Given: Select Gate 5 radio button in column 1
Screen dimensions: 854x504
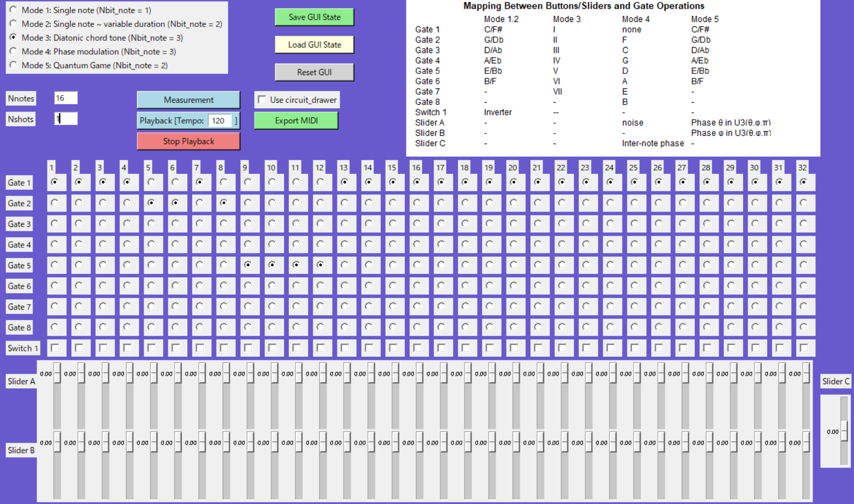Looking at the screenshot, I should tap(54, 264).
